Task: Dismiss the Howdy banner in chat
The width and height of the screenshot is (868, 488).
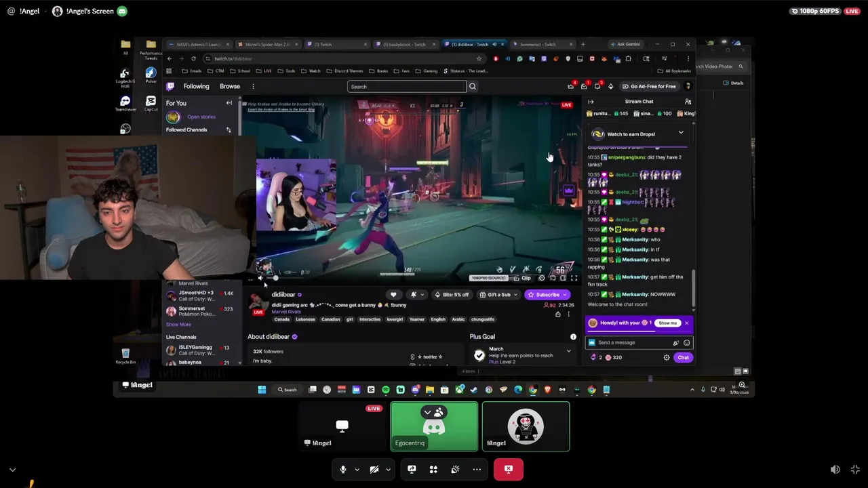Action: 687,323
